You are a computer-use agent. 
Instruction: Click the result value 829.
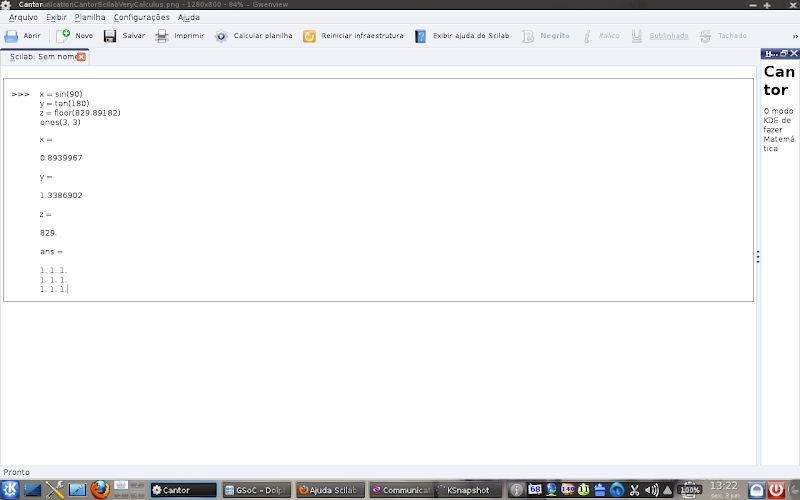coord(48,233)
